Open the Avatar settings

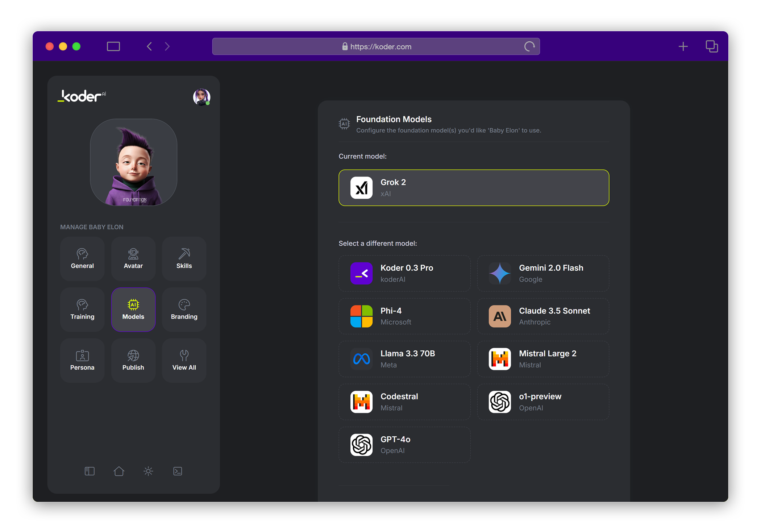133,259
